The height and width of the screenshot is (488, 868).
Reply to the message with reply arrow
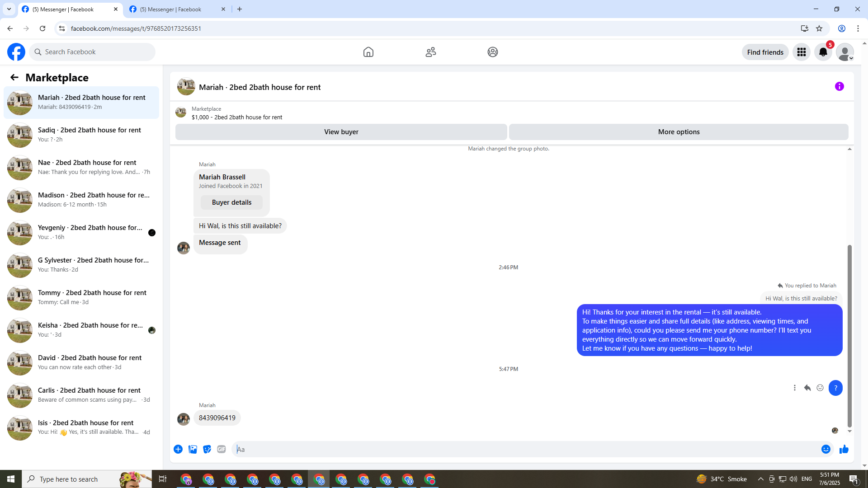(x=807, y=388)
